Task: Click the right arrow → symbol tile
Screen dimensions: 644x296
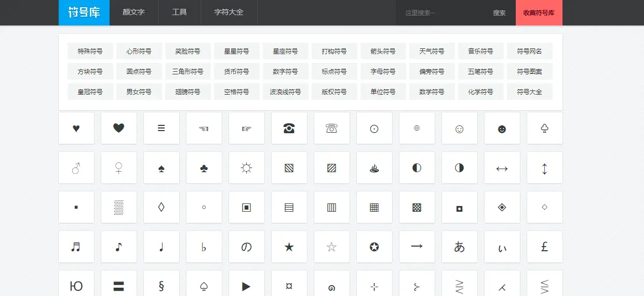Action: point(417,247)
